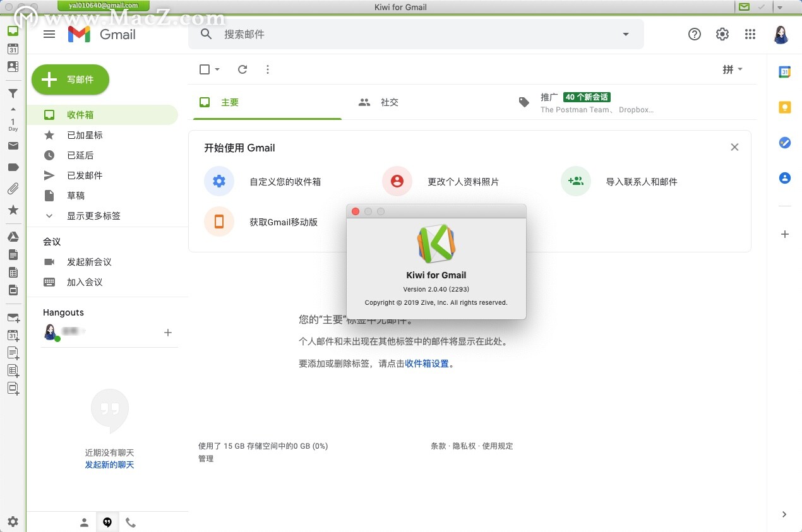Open the Google apps grid
Image resolution: width=802 pixels, height=532 pixels.
(750, 34)
